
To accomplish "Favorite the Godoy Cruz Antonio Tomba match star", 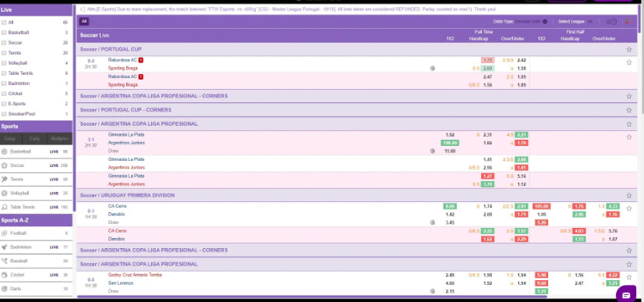I will pyautogui.click(x=629, y=277).
